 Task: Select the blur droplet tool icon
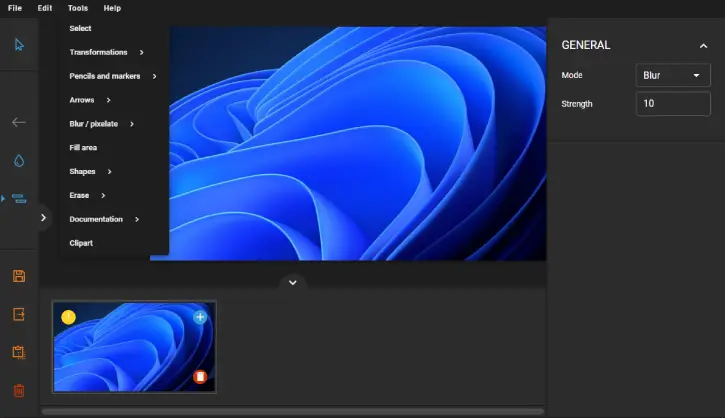pyautogui.click(x=19, y=160)
